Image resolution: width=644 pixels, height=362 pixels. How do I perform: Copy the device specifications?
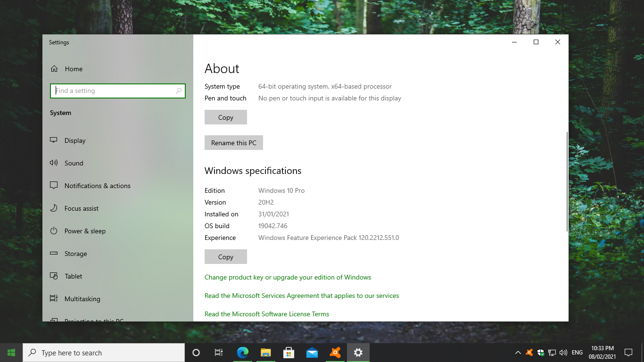click(x=226, y=117)
